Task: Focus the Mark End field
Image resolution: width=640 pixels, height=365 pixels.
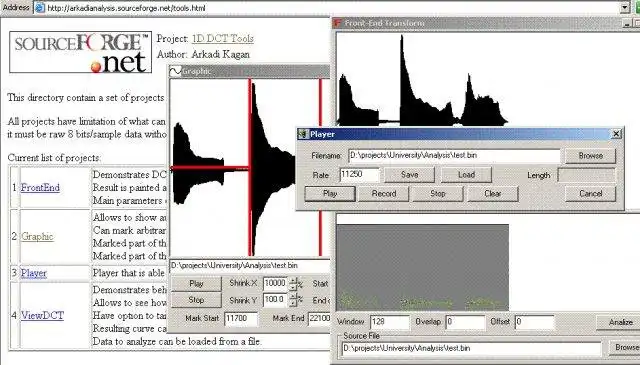Action: pos(319,318)
